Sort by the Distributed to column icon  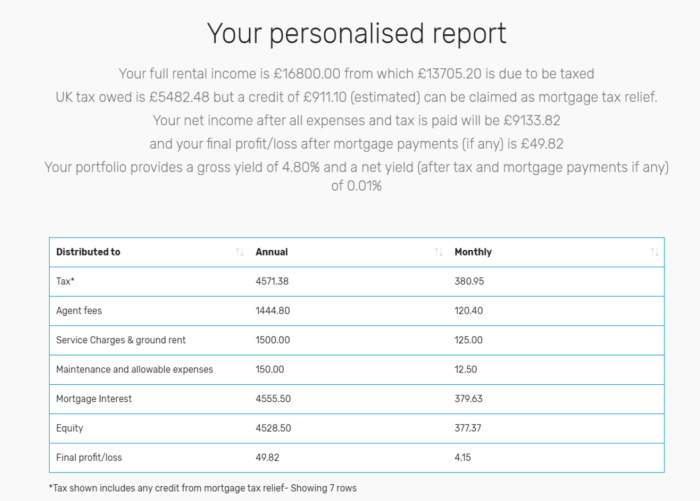(239, 252)
